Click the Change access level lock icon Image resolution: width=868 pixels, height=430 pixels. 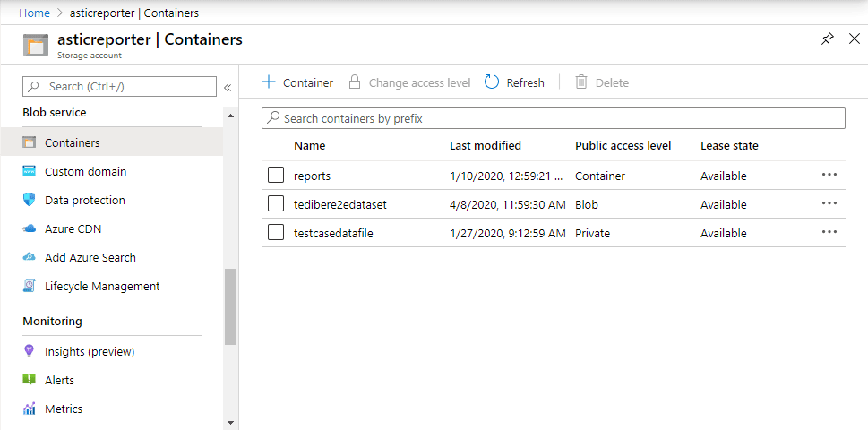pos(355,82)
